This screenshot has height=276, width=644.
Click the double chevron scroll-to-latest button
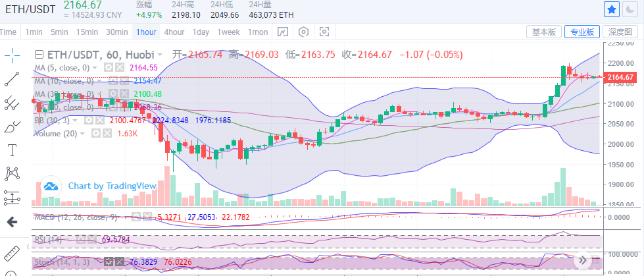582,260
